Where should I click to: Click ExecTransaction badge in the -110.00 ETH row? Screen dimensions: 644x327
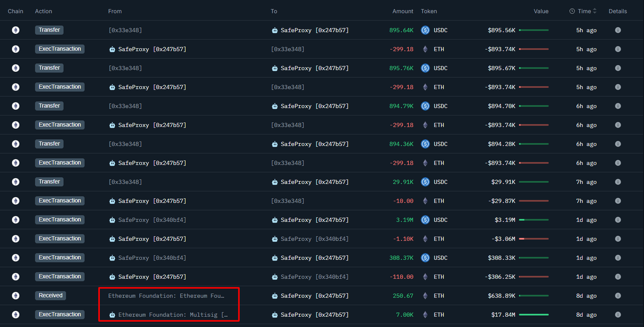coord(60,277)
